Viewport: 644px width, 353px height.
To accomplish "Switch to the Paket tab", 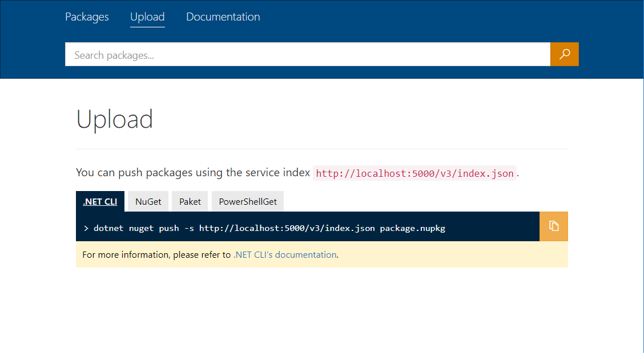I will [190, 201].
